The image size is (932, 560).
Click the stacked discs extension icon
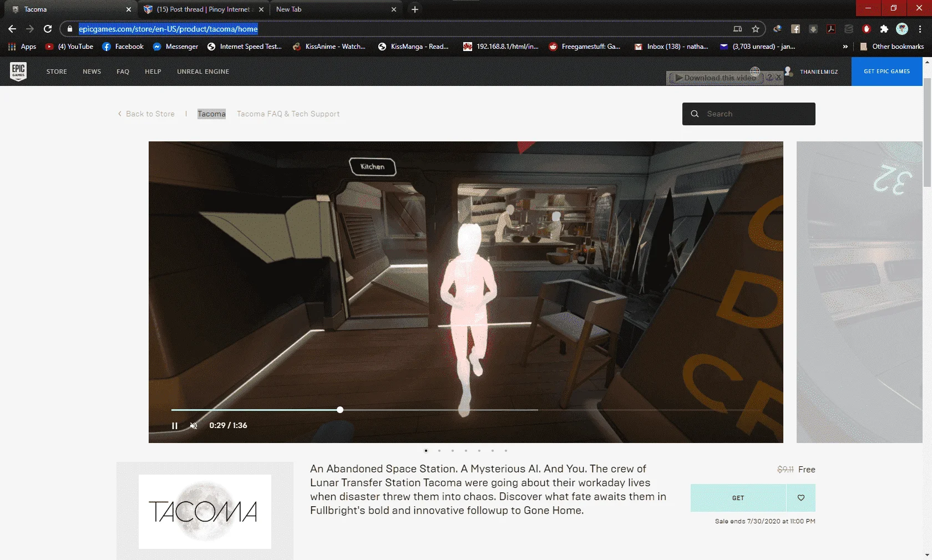click(849, 29)
